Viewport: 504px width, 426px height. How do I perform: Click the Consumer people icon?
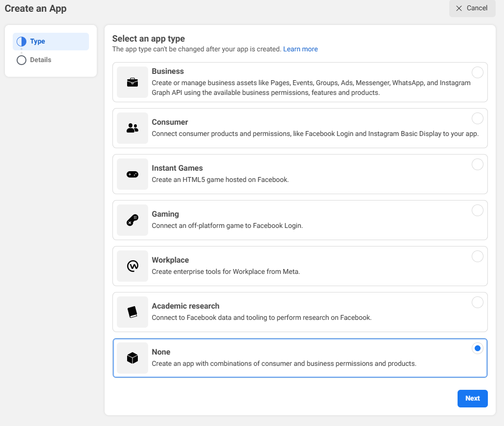(132, 128)
